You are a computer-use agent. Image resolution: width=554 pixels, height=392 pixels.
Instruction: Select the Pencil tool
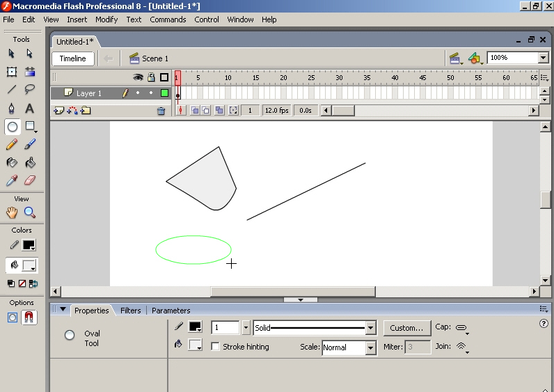[x=12, y=145]
